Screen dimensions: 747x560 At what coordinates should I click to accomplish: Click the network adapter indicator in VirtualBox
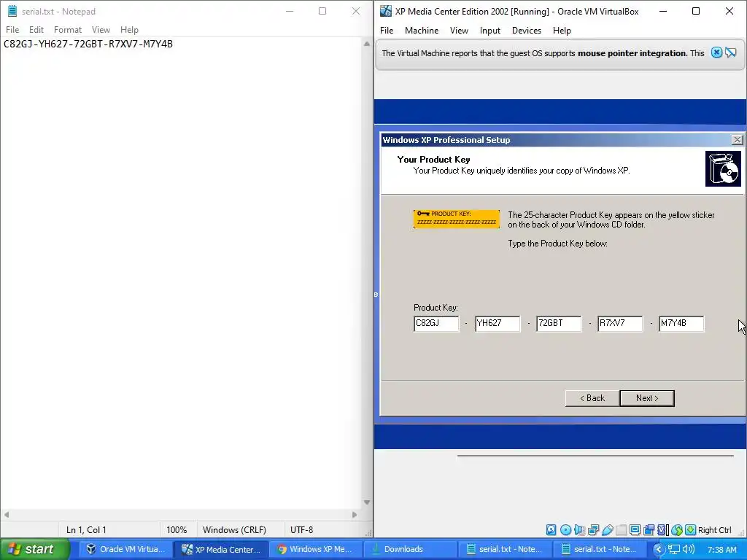click(x=593, y=529)
